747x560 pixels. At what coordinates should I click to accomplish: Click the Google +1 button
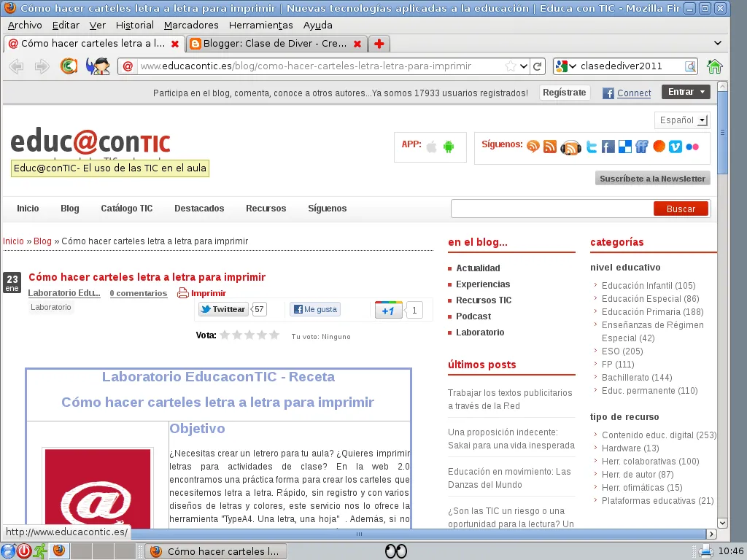tap(389, 310)
